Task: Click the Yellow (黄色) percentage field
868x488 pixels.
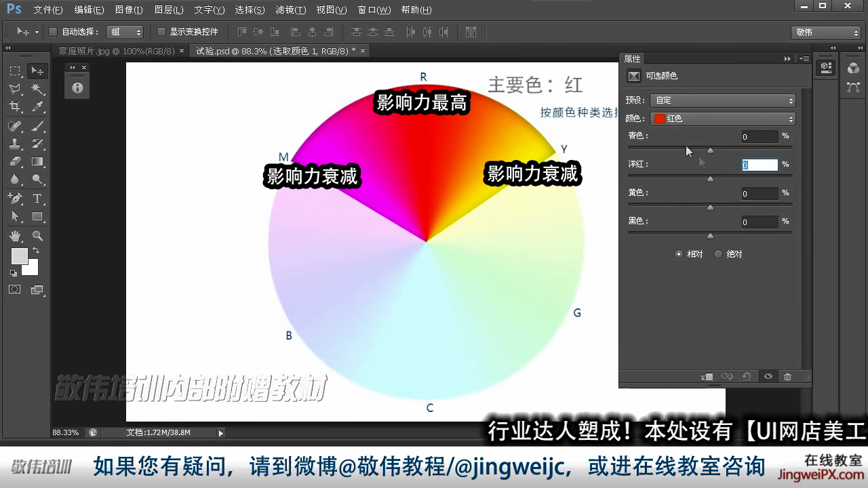Action: click(759, 193)
